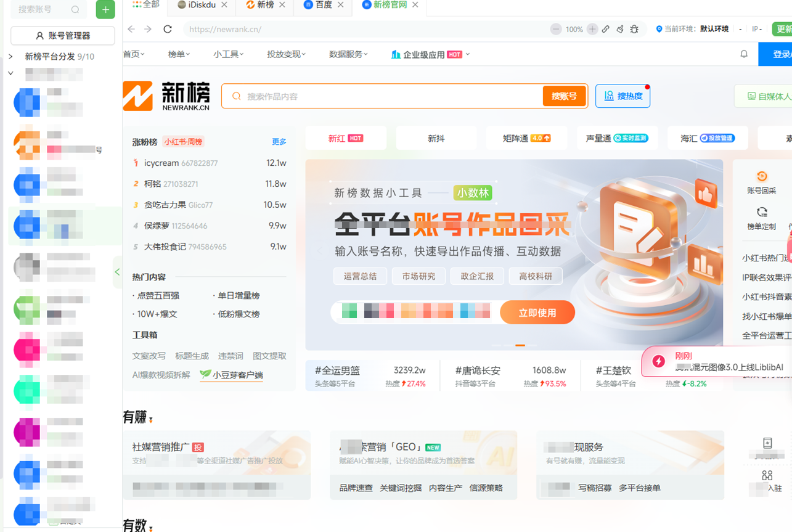This screenshot has width=792, height=532.
Task: Click the orange 搜账号 button
Action: pos(564,96)
